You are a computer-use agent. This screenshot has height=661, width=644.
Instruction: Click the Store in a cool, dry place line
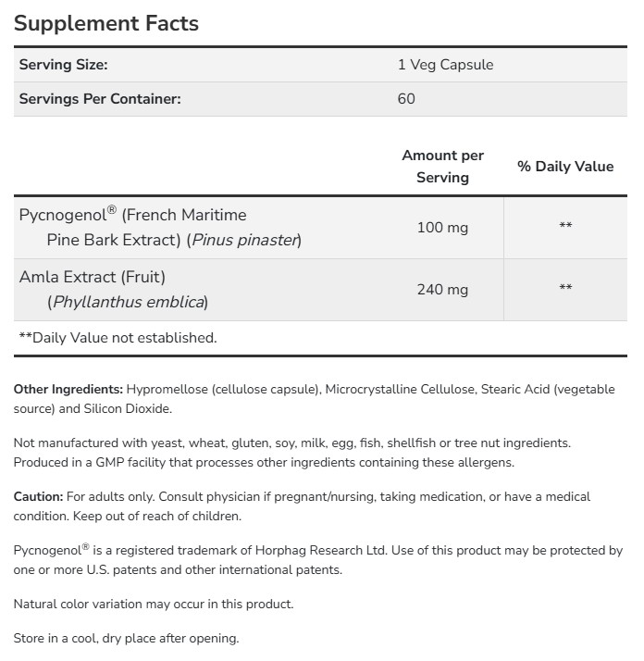tap(126, 638)
